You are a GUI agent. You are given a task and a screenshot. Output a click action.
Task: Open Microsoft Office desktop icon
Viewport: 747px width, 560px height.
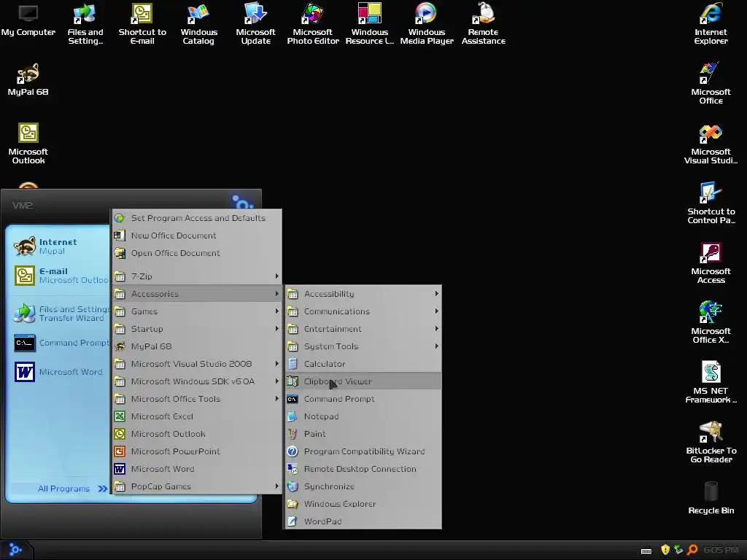pos(711,83)
